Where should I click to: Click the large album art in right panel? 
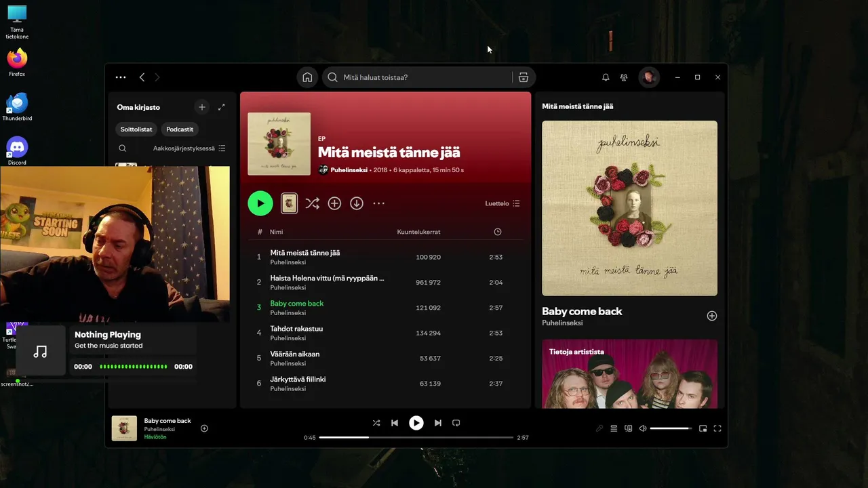(629, 208)
